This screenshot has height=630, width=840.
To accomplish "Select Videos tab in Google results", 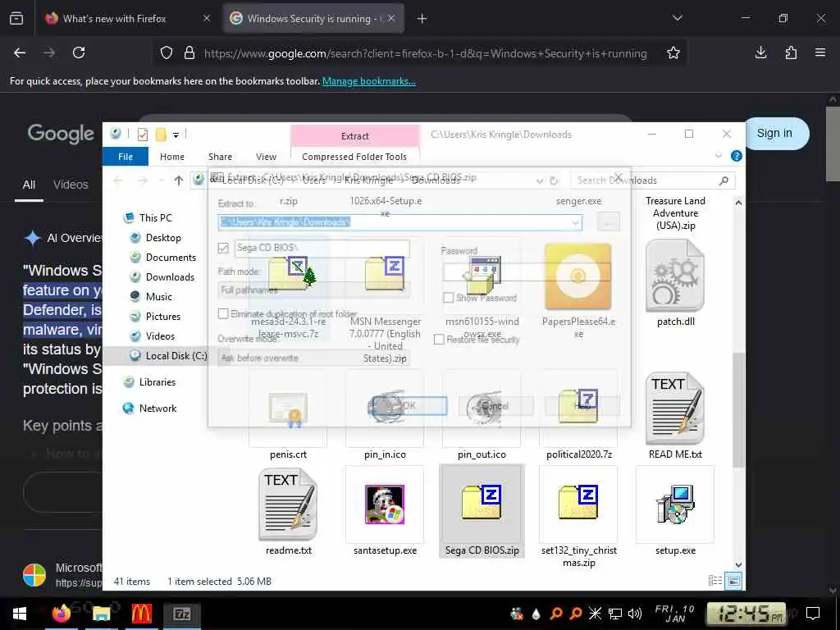I will point(71,185).
